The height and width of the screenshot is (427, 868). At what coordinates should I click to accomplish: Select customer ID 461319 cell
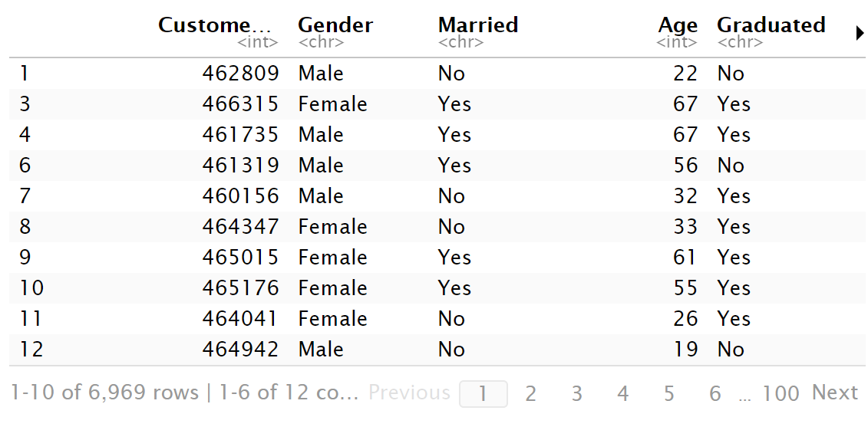tap(241, 166)
